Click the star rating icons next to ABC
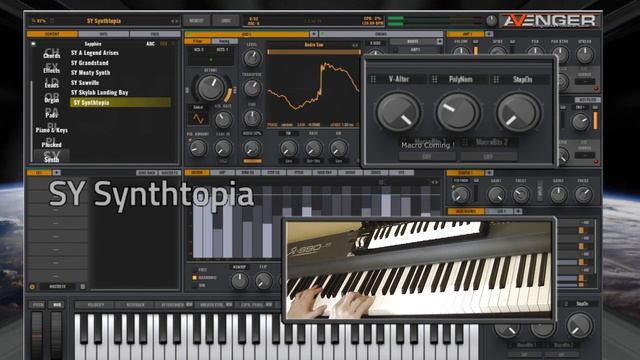This screenshot has height=360, width=640. (164, 44)
